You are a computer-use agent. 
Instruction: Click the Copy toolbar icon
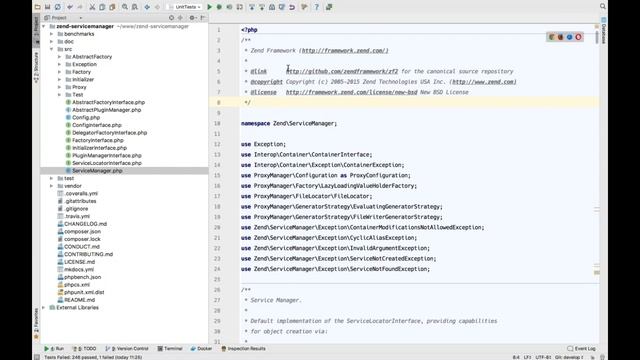tap(102, 7)
